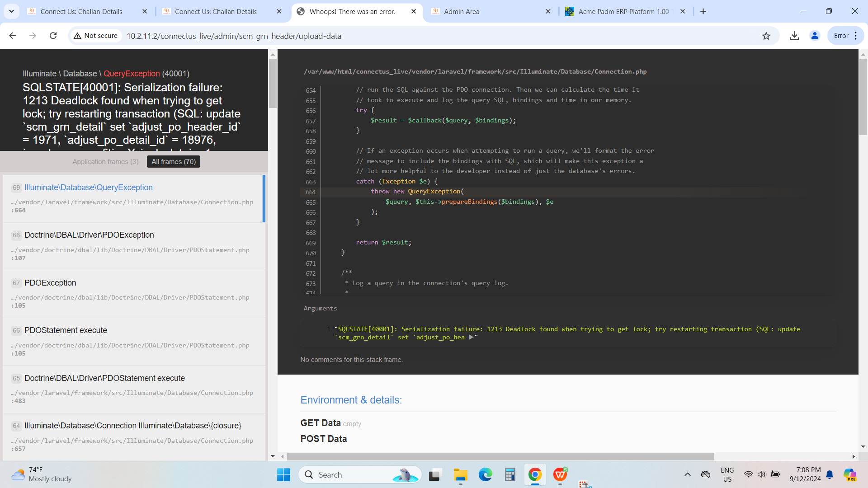
Task: Open File Explorer from taskbar
Action: pos(460,475)
